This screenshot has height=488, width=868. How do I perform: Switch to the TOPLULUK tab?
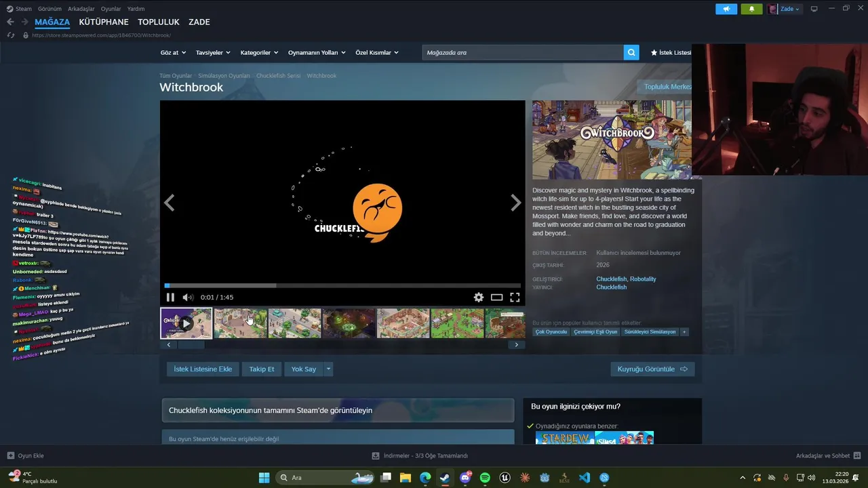[x=159, y=22]
